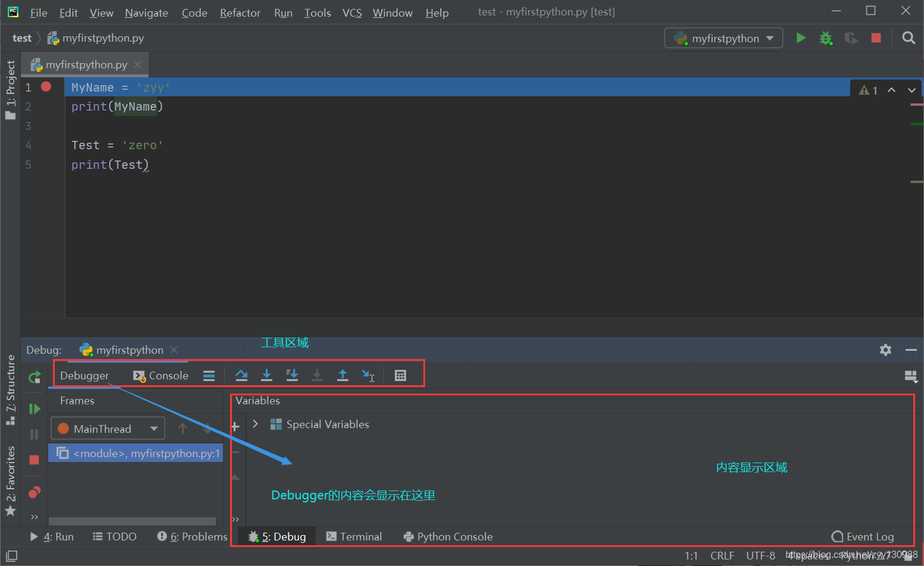
Task: Open Evaluate Expression calculator icon
Action: (400, 376)
